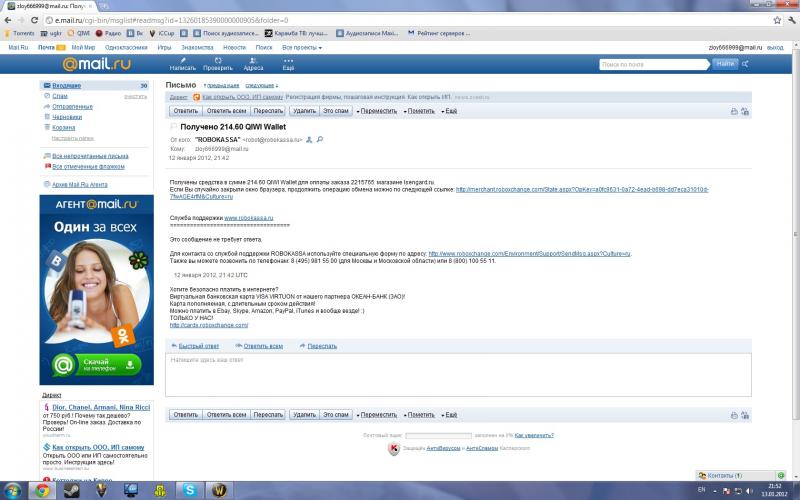800x500 pixels.
Task: Open Новости in top navigation
Action: point(234,47)
